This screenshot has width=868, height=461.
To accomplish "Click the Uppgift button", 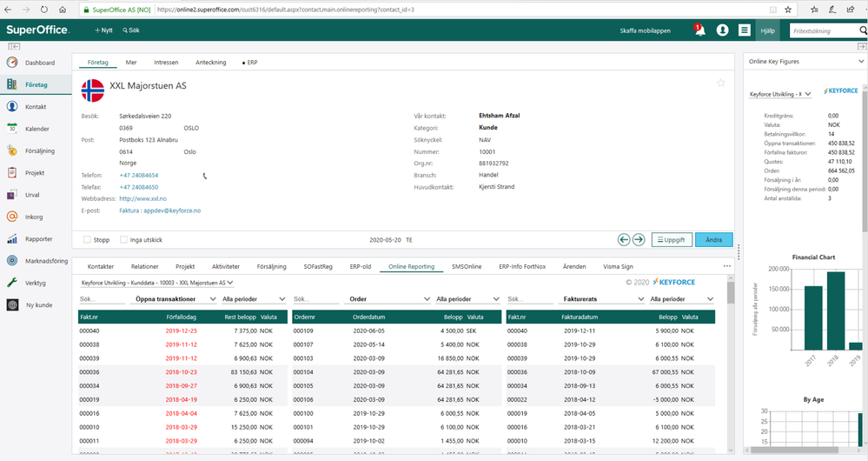I will (x=672, y=240).
